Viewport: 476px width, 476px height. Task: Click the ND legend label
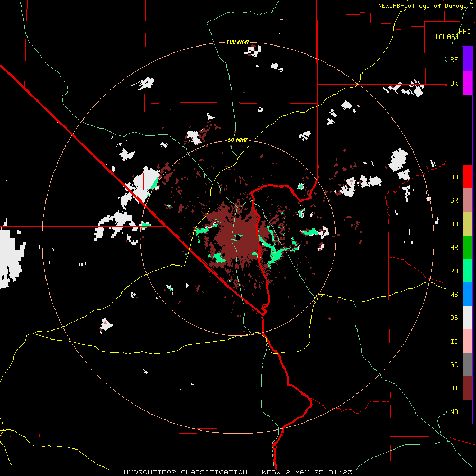454,412
